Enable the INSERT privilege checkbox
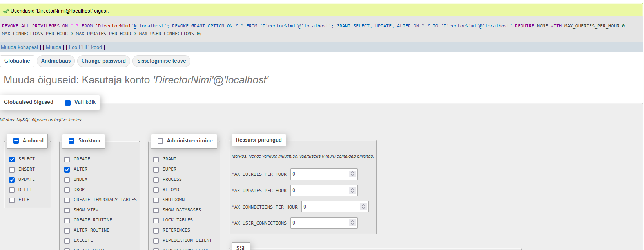 12,169
